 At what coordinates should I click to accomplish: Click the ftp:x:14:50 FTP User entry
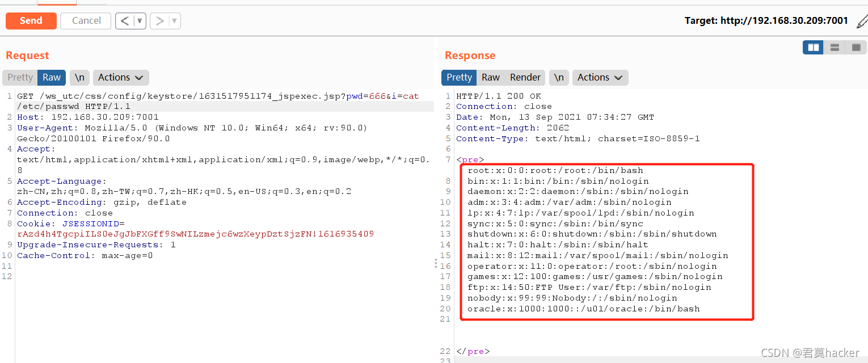pos(589,287)
